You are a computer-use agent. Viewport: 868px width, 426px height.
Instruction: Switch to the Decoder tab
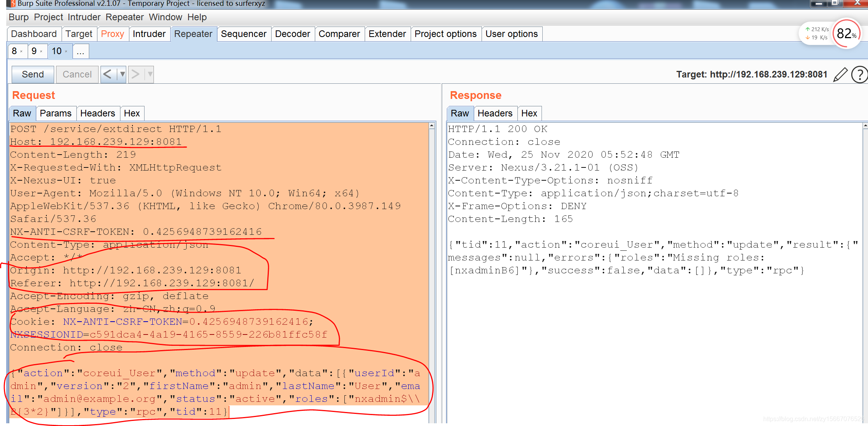tap(293, 34)
